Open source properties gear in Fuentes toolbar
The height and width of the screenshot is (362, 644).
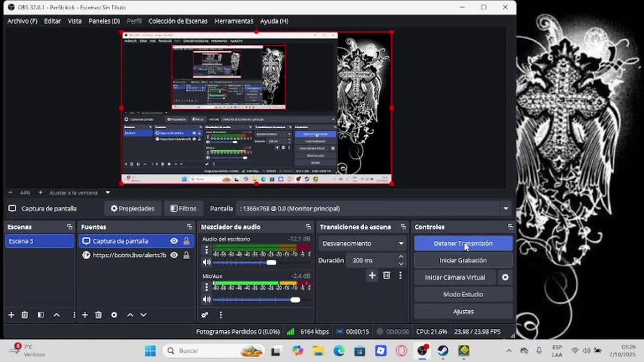pos(114,315)
